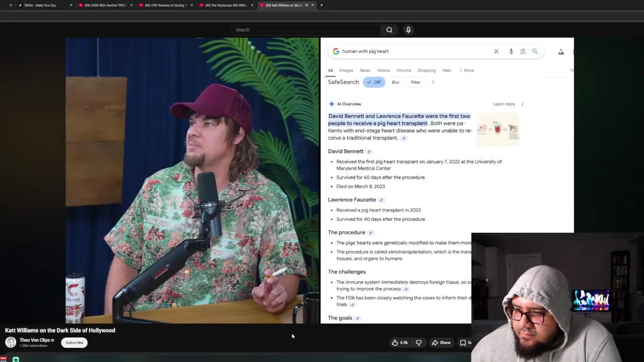Open three-dot menu next to Learn more
Viewport: 644px width, 362px height.
pyautogui.click(x=522, y=105)
